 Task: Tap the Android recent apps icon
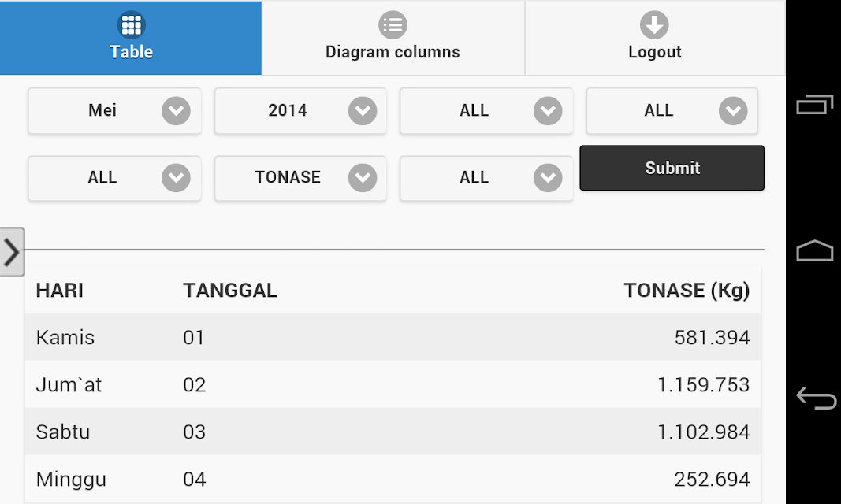tap(815, 104)
